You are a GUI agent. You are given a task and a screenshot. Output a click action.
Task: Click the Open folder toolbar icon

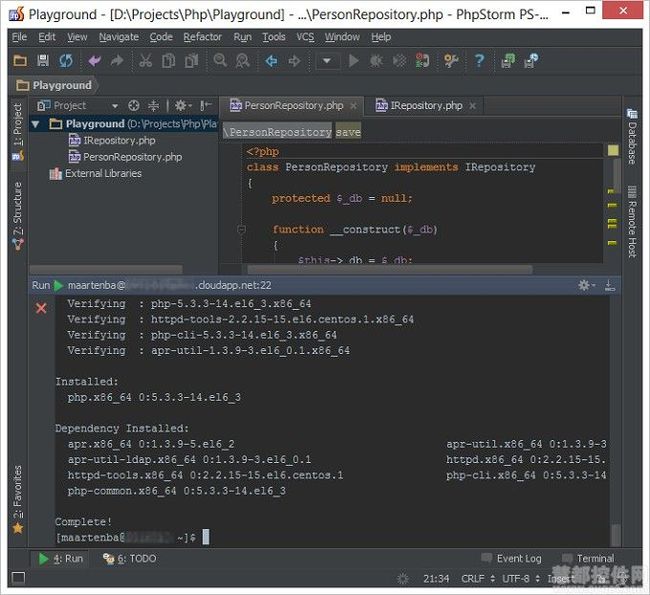[x=20, y=61]
